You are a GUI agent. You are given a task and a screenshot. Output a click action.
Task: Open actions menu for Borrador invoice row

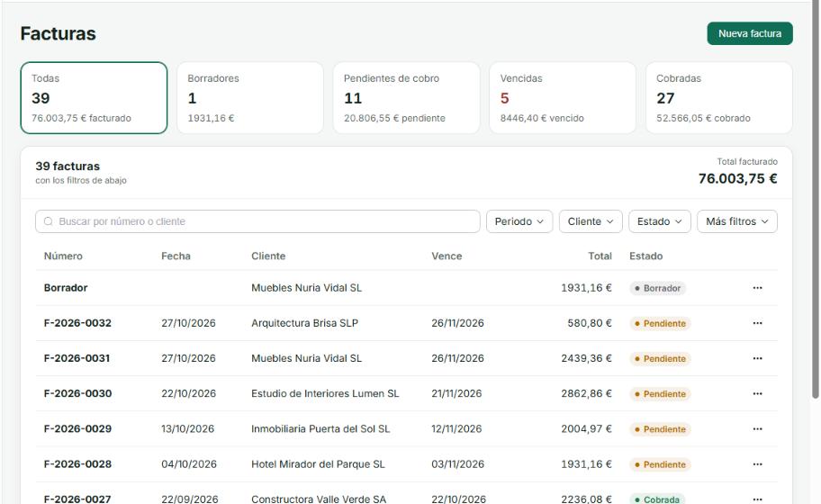pyautogui.click(x=757, y=288)
